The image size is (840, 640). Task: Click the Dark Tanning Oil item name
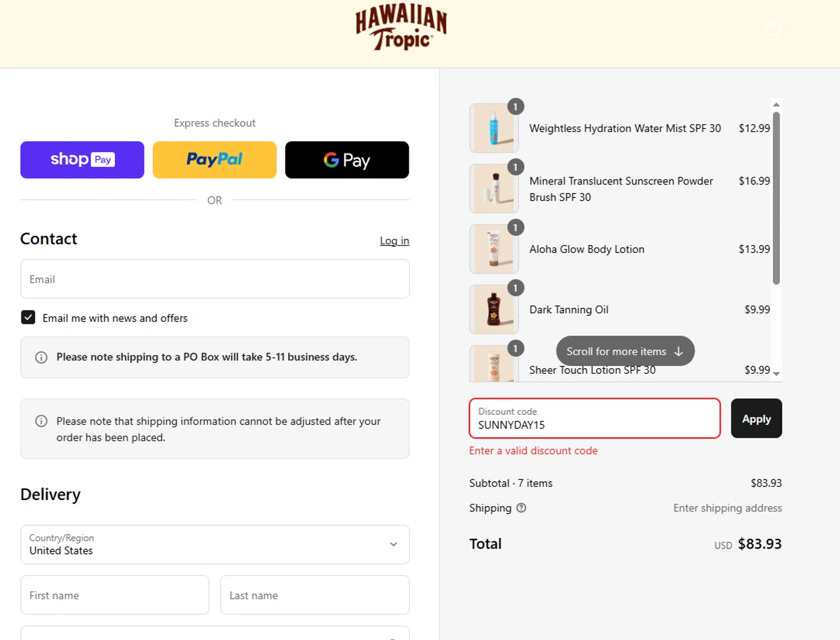(x=569, y=310)
